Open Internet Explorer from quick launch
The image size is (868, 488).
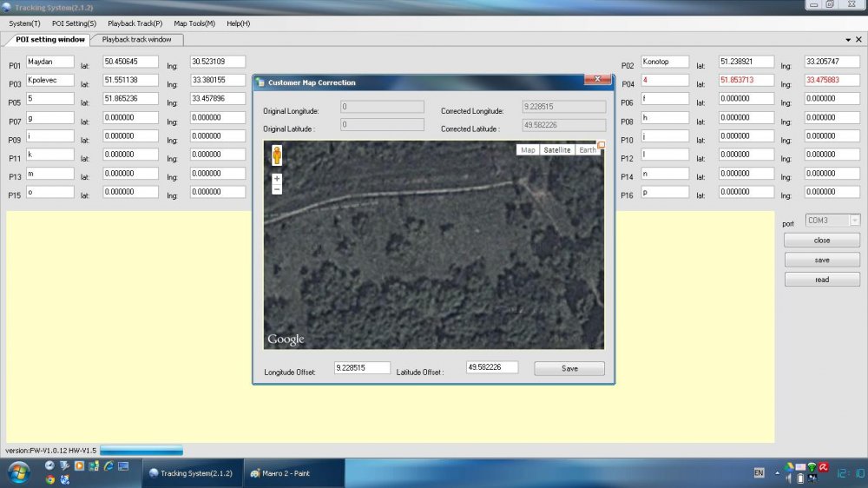(x=108, y=466)
